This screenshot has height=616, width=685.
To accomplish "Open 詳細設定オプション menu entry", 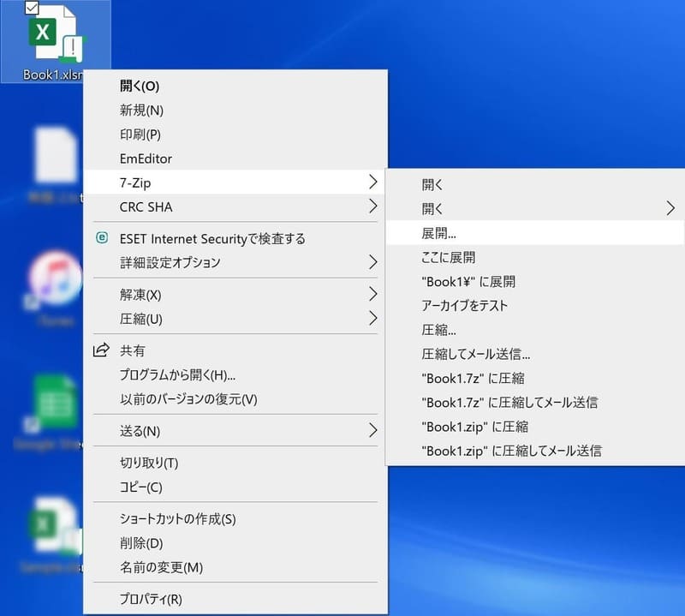I will pyautogui.click(x=235, y=262).
